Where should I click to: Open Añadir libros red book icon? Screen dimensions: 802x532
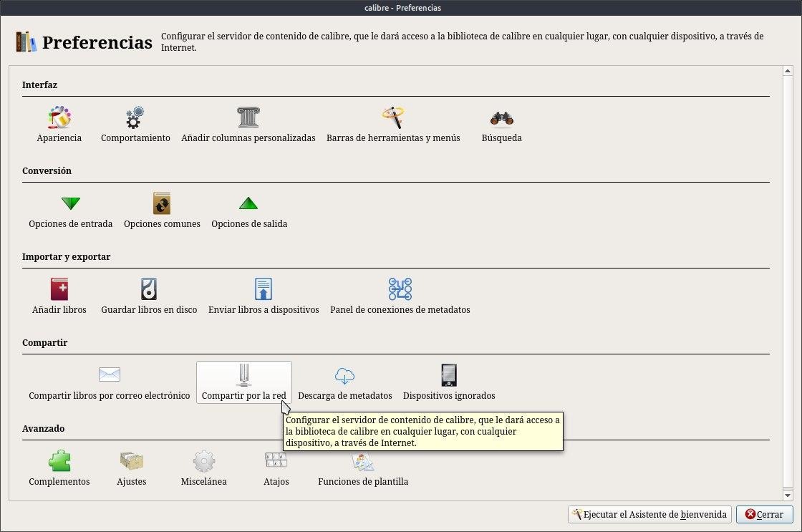point(59,289)
